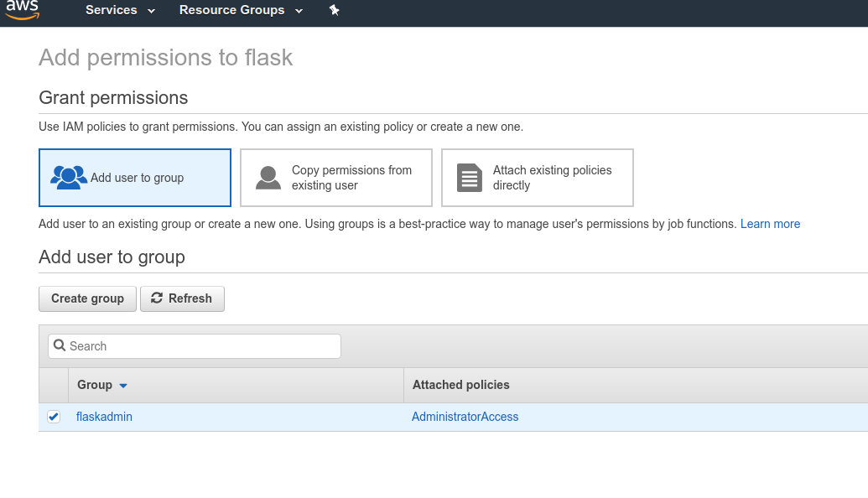The height and width of the screenshot is (498, 868).
Task: Click the user group icon
Action: coord(69,178)
